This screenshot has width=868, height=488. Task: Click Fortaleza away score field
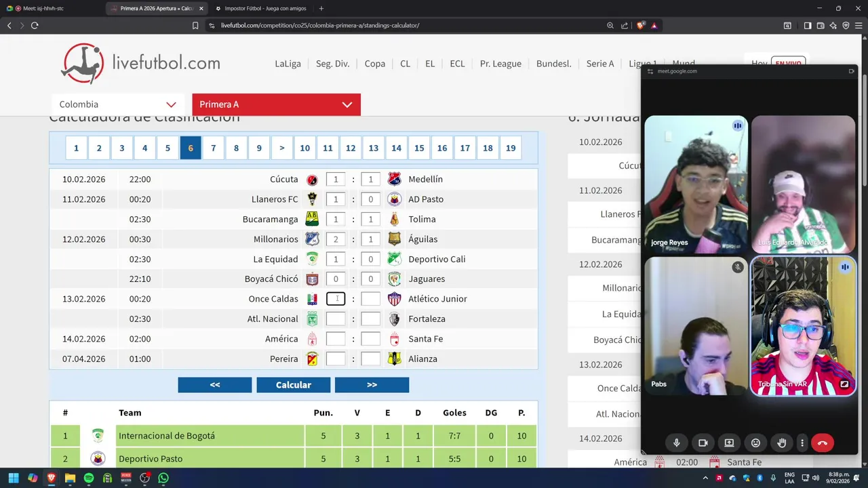tap(370, 319)
